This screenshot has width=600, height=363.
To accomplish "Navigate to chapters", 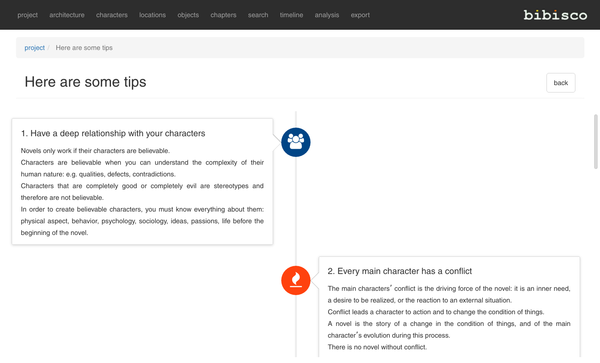I will 223,15.
